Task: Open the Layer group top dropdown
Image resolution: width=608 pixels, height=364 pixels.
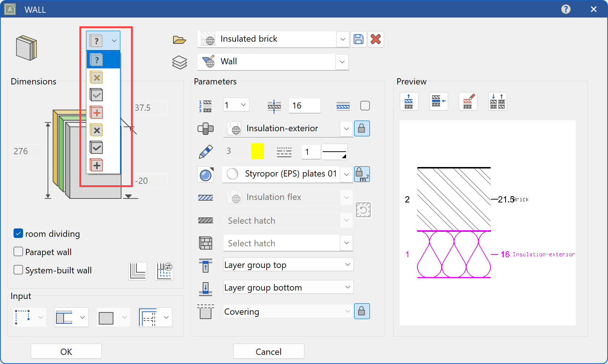Action: point(347,265)
